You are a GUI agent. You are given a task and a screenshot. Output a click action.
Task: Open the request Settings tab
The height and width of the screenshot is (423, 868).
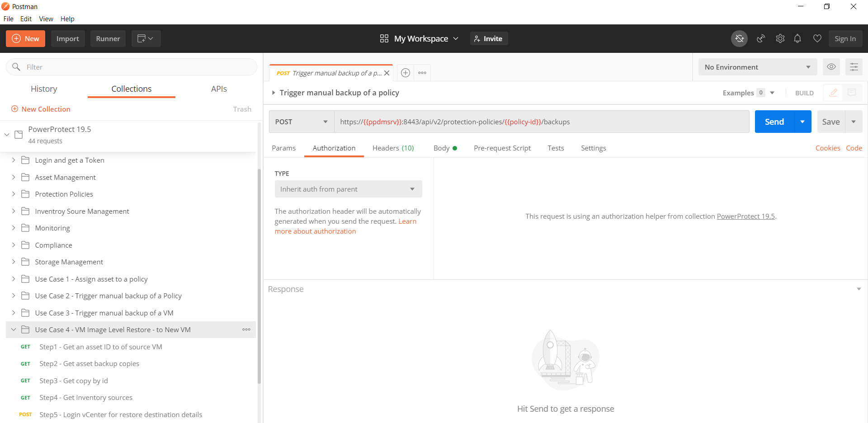click(593, 148)
